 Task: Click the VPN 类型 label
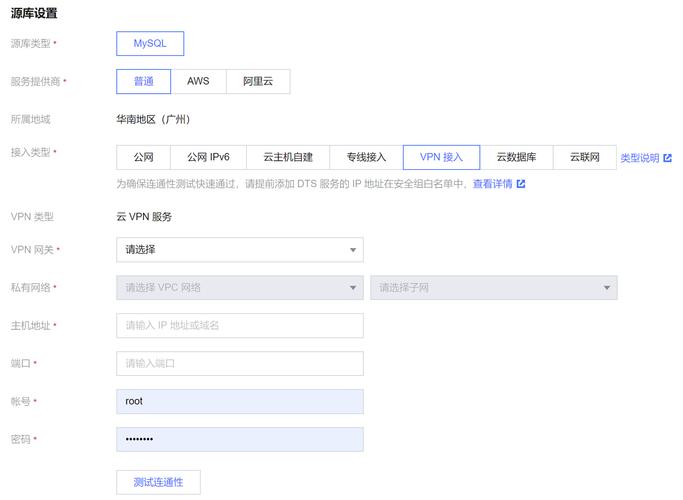[32, 217]
